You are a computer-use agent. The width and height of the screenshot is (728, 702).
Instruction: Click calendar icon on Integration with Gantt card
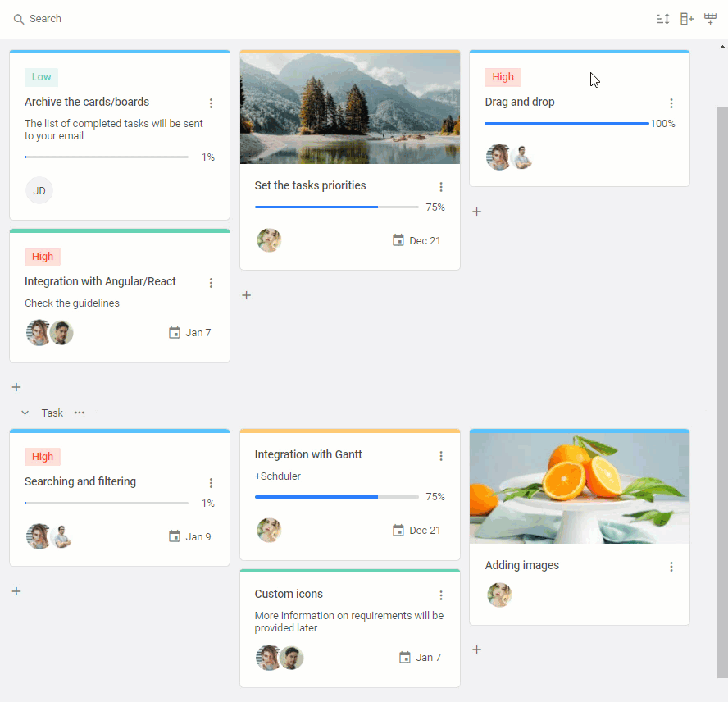click(x=398, y=530)
